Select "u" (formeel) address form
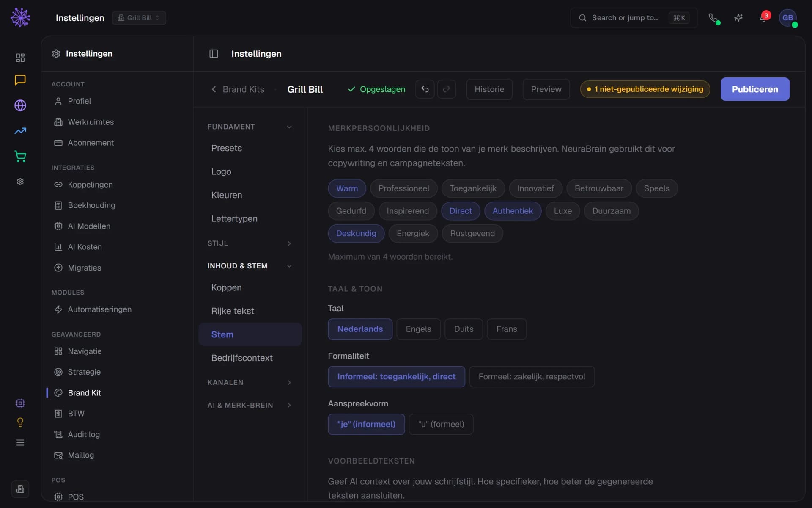This screenshot has width=812, height=508. (x=441, y=424)
